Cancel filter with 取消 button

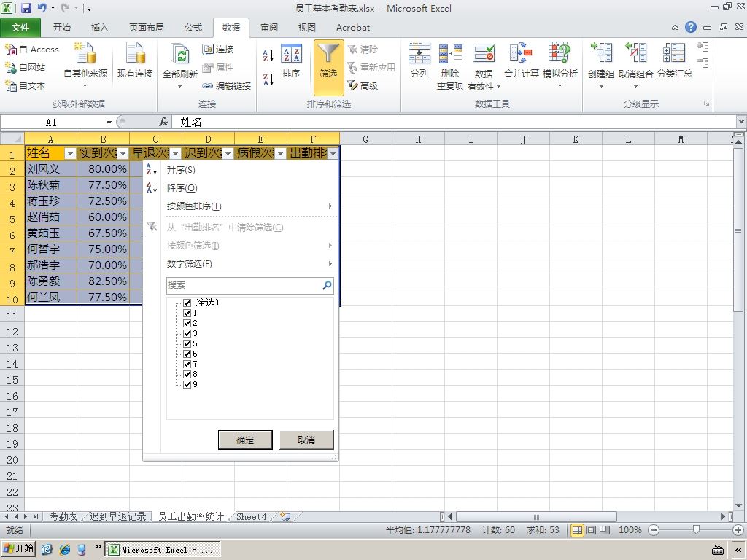306,440
